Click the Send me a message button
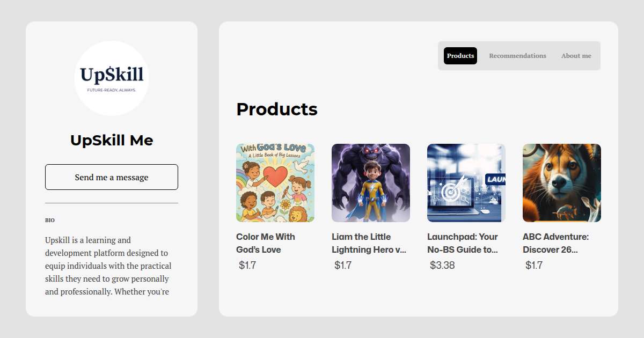Screen dimensions: 644x338 click(x=112, y=177)
